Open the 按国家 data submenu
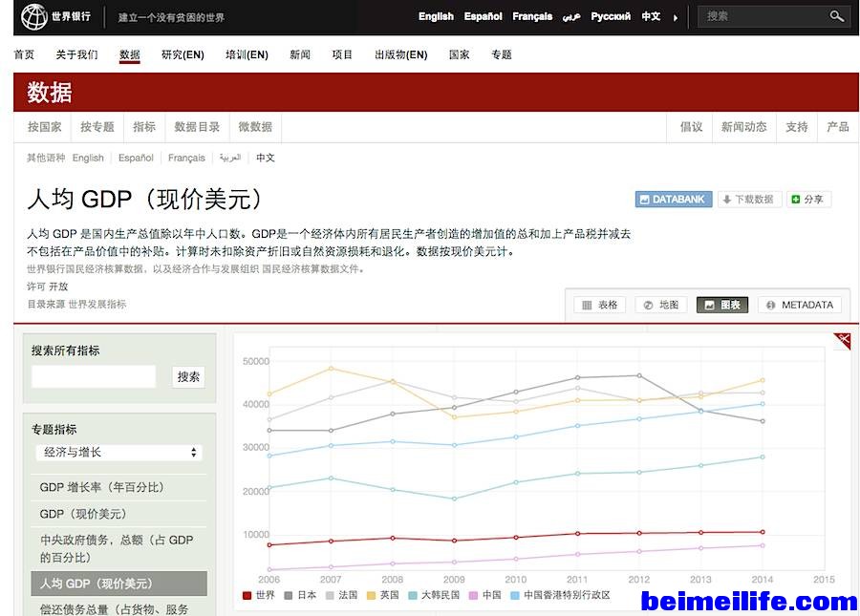The image size is (860, 616). tap(44, 127)
